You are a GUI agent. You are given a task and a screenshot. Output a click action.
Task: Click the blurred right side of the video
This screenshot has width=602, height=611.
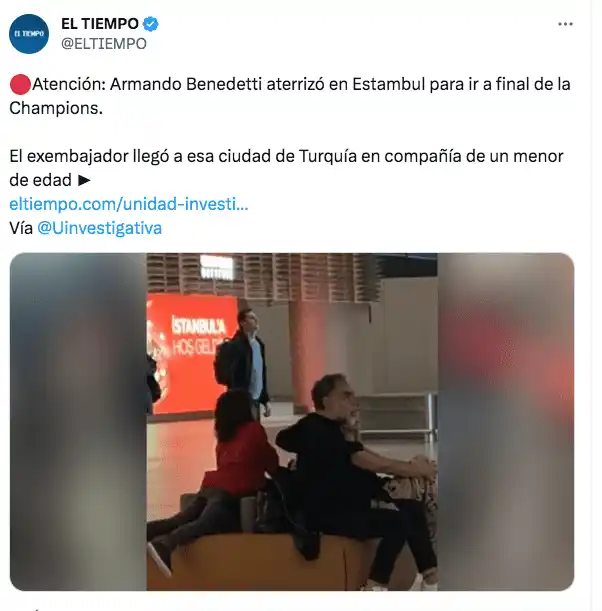pyautogui.click(x=505, y=422)
